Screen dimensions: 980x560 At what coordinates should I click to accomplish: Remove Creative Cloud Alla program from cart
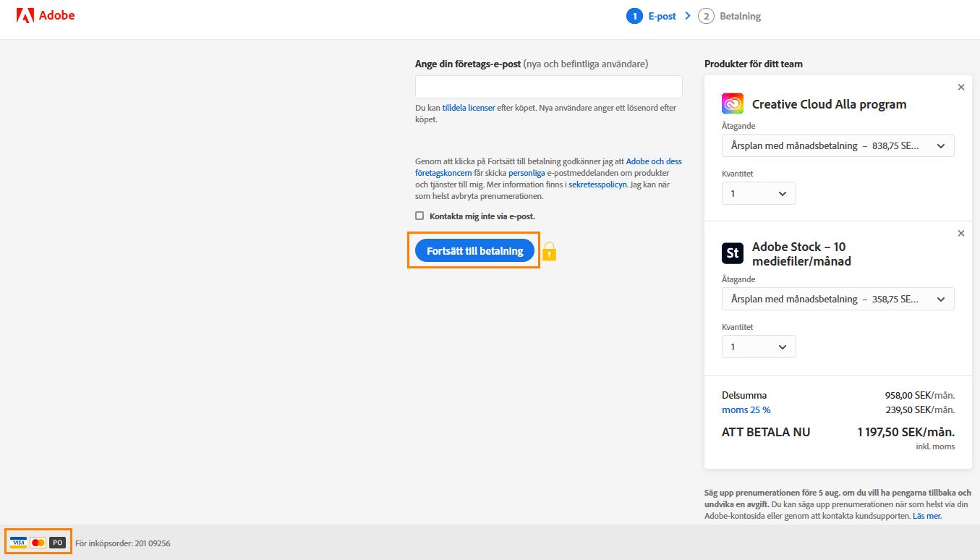(961, 88)
